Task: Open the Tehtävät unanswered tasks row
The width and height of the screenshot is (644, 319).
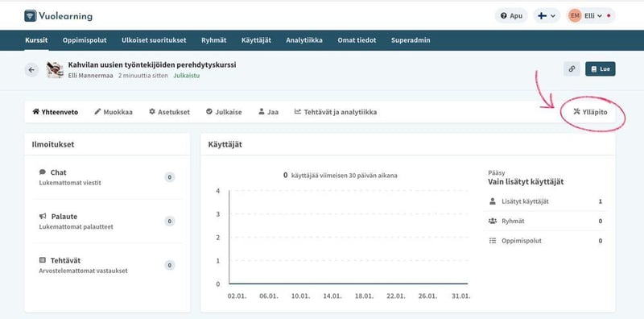Action: pos(107,265)
